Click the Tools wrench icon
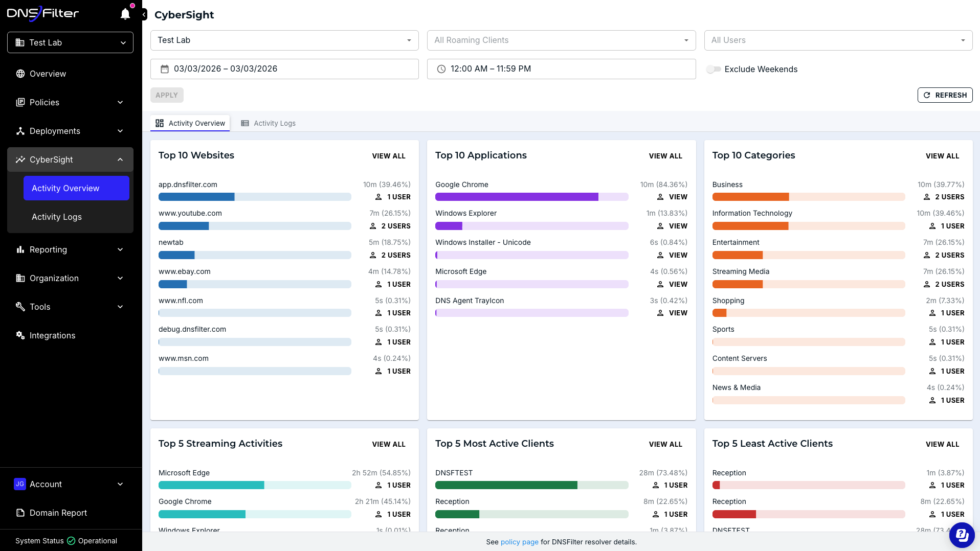 point(20,307)
